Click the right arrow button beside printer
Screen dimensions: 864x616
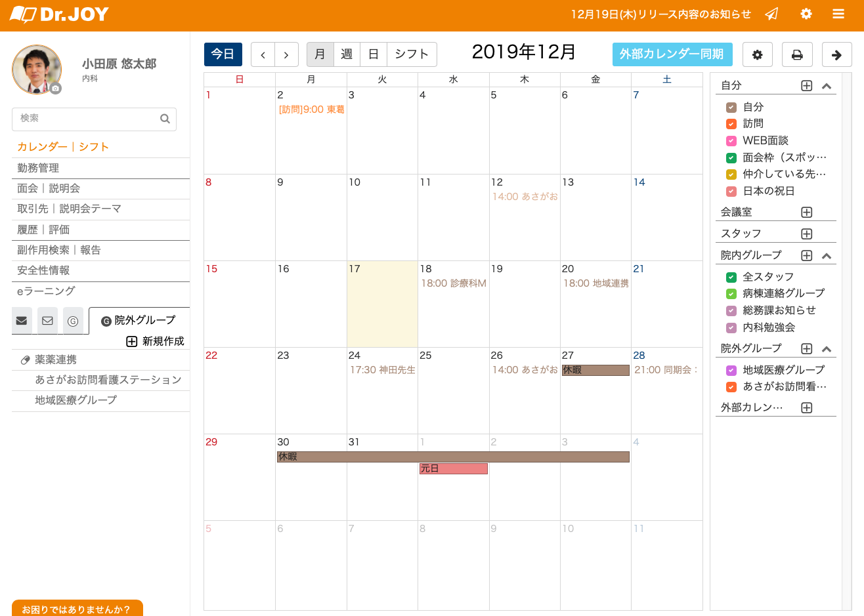tap(837, 54)
